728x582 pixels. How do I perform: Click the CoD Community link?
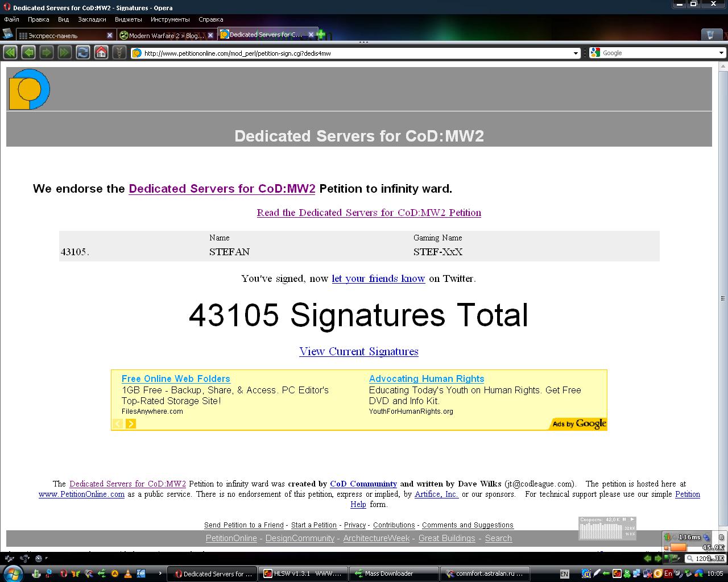coord(363,484)
